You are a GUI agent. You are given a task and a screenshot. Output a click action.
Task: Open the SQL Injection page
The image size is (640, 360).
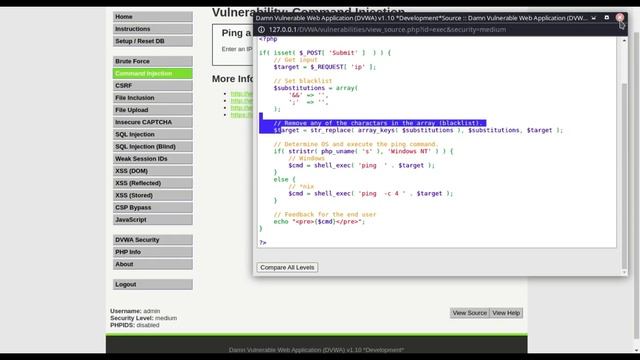(152, 134)
